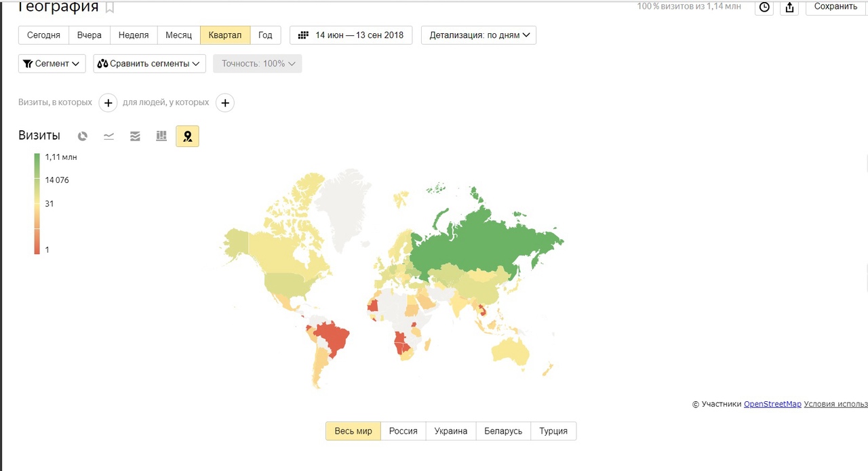Click the map legend color scale
Screen dimensions: 868x471
pos(37,204)
